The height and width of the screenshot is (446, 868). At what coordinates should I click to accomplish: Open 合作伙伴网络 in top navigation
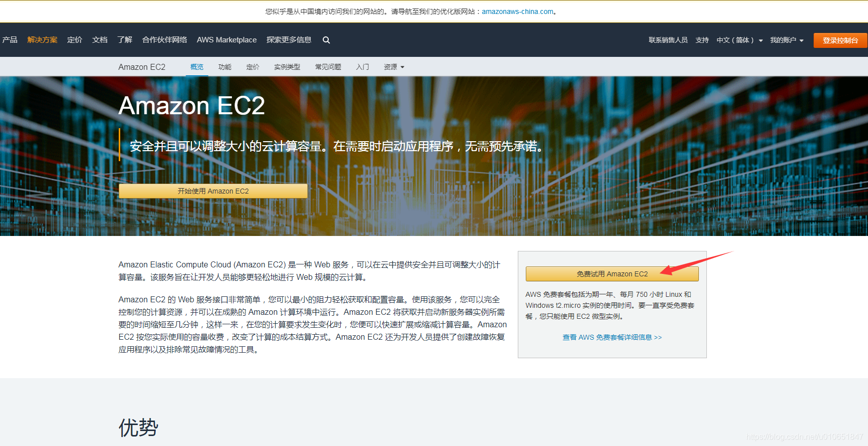click(165, 40)
